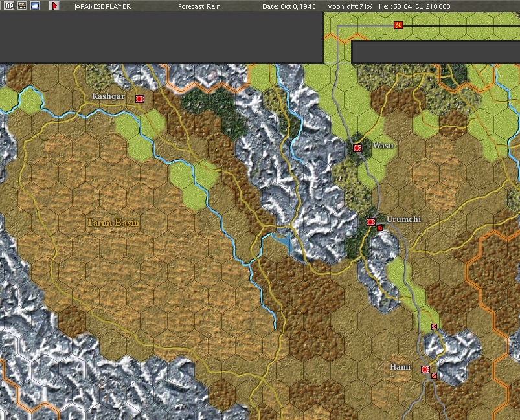The width and height of the screenshot is (520, 420).
Task: Toggle the rail and road overlay icon
Action: coord(22,6)
